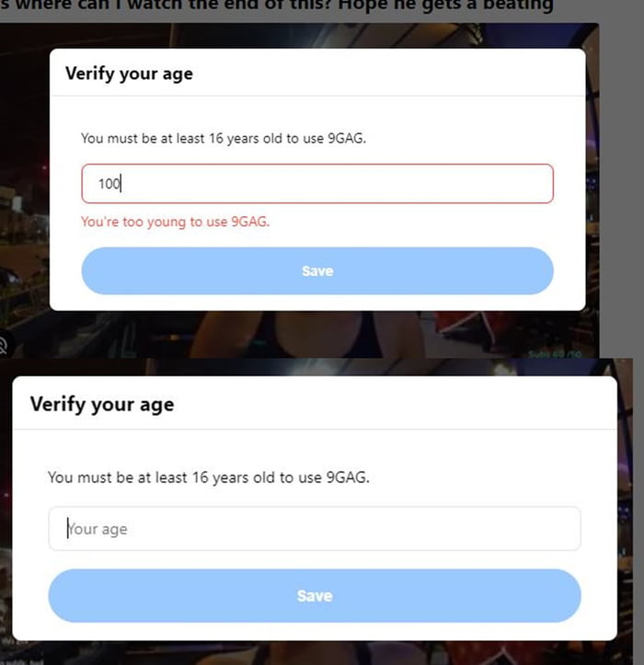Viewport: 644px width, 665px height.
Task: Click the grey page margin right of video
Action: point(621,184)
